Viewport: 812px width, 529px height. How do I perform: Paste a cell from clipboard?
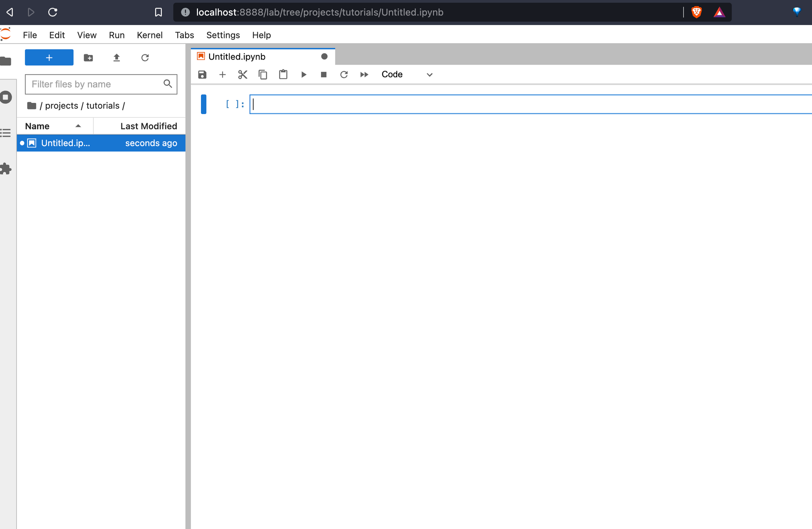[283, 74]
